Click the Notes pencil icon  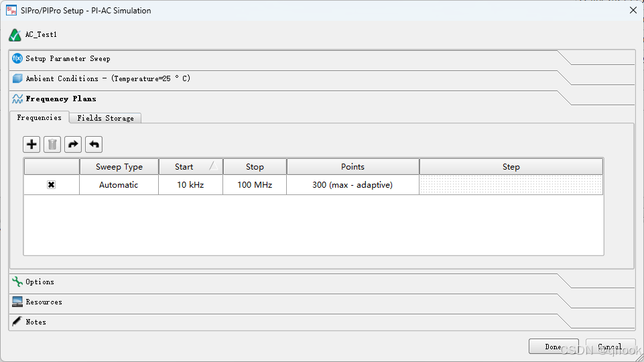point(17,321)
